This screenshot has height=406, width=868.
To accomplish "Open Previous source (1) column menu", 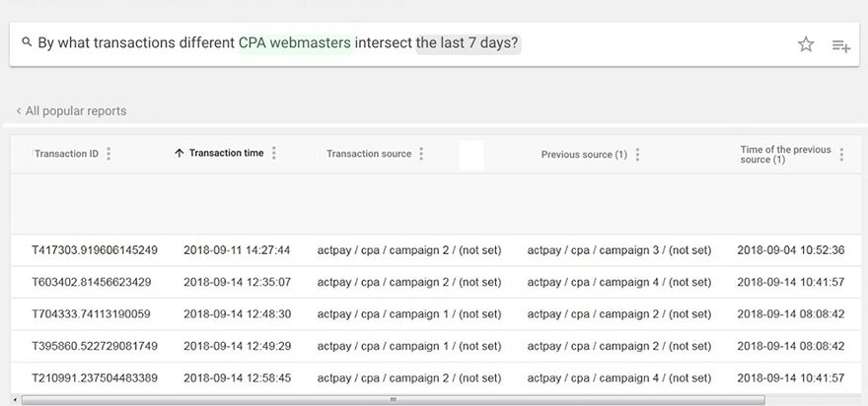I will [638, 155].
